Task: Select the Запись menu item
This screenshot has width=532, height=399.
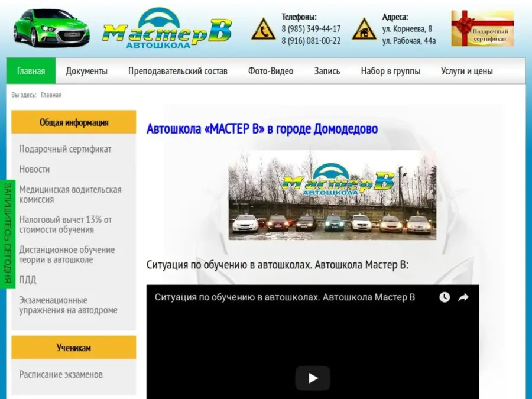Action: click(x=327, y=71)
